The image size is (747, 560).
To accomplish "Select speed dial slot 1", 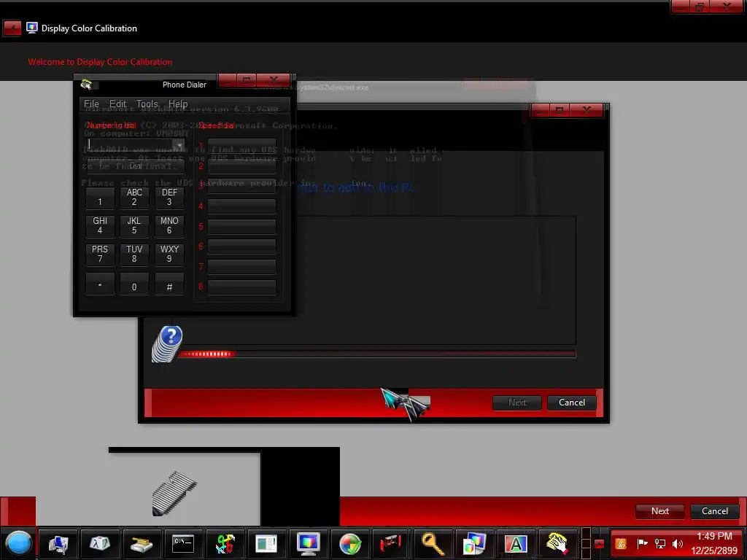I will pos(242,146).
